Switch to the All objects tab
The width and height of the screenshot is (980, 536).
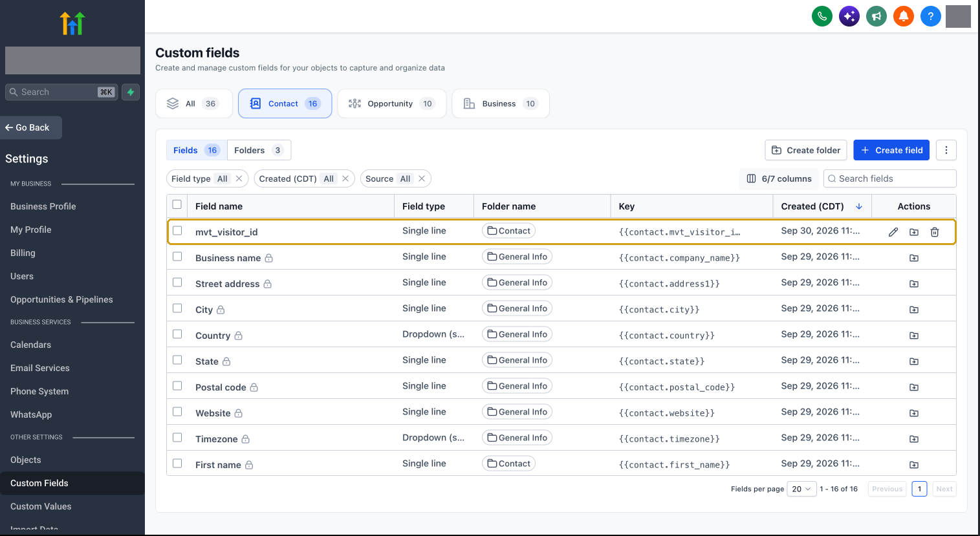[194, 103]
